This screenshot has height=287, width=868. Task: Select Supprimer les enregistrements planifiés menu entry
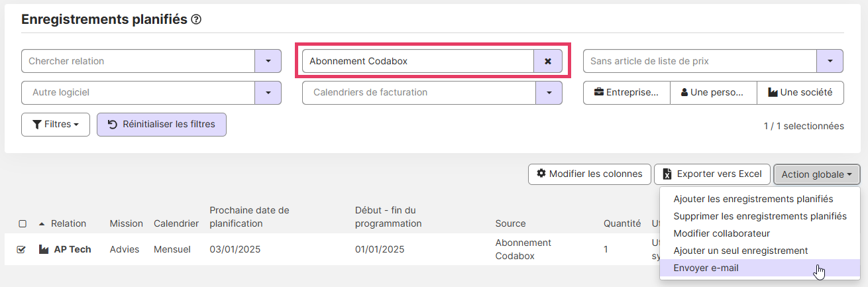760,216
